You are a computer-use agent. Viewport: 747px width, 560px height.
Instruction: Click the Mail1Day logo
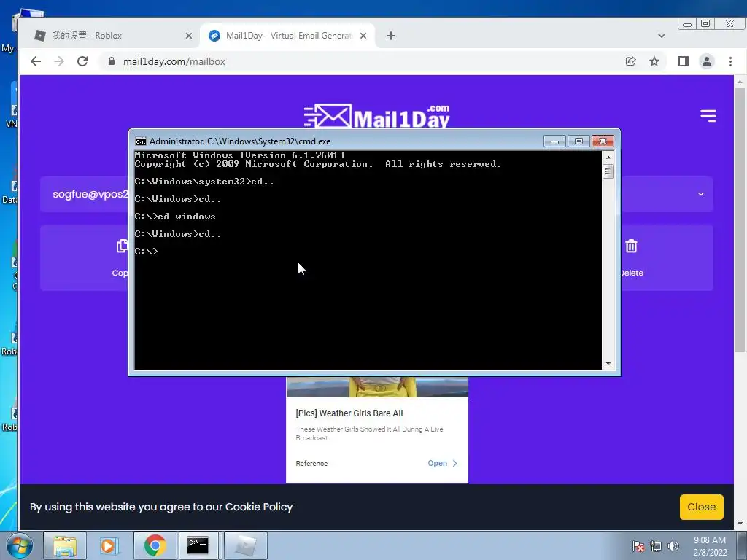click(376, 116)
